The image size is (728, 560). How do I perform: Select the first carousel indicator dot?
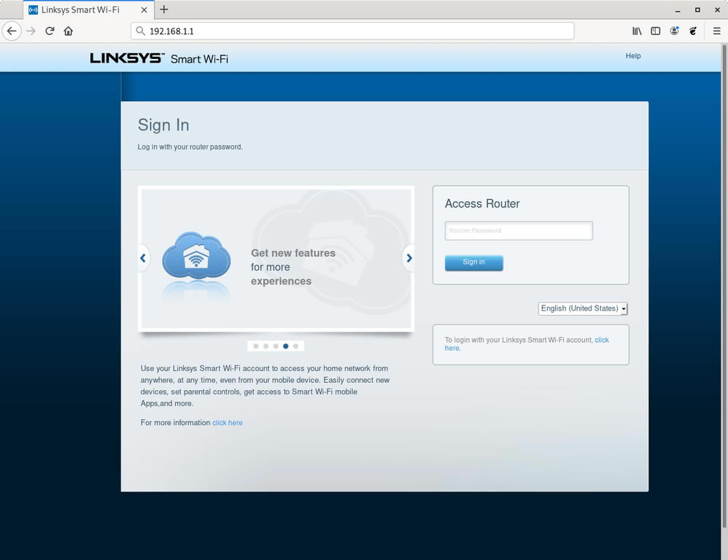pos(256,346)
